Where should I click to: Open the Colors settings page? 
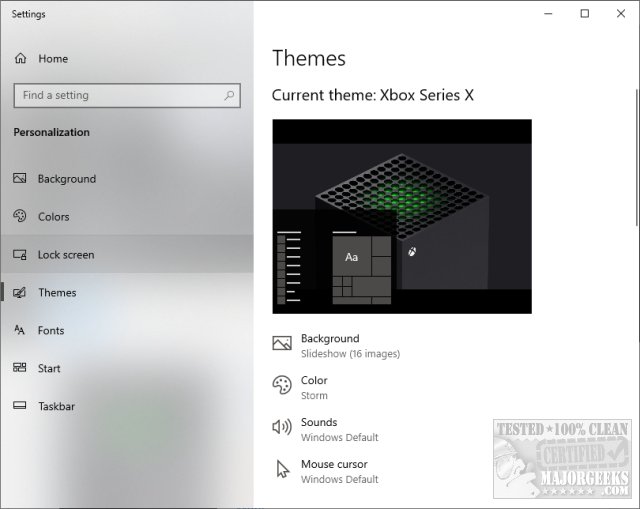tap(127, 216)
